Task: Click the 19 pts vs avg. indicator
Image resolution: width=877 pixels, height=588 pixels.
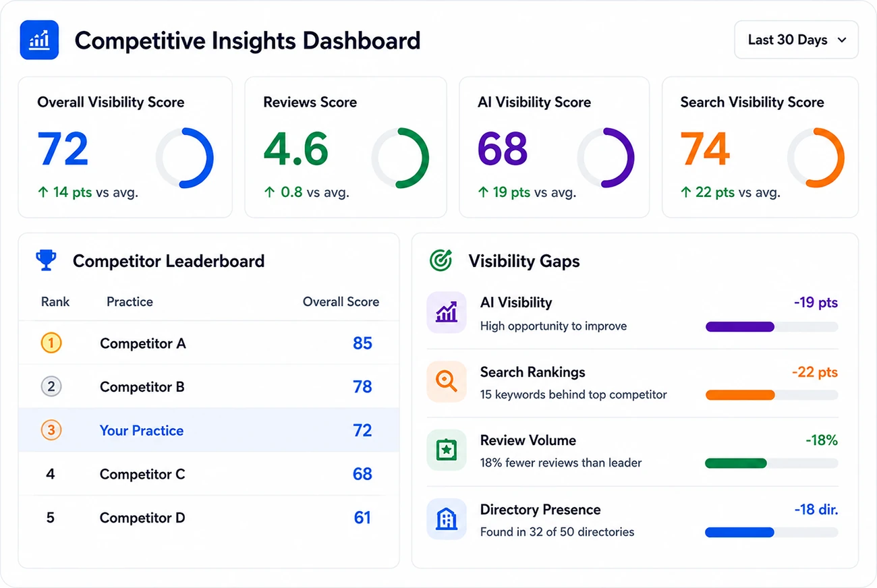Action: pyautogui.click(x=527, y=192)
